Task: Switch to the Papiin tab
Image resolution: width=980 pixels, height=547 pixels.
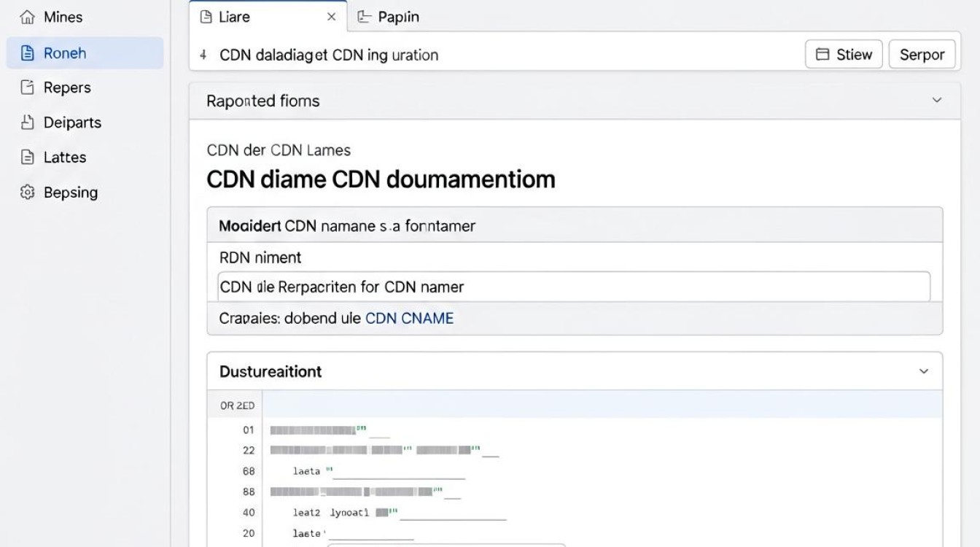Action: 388,17
